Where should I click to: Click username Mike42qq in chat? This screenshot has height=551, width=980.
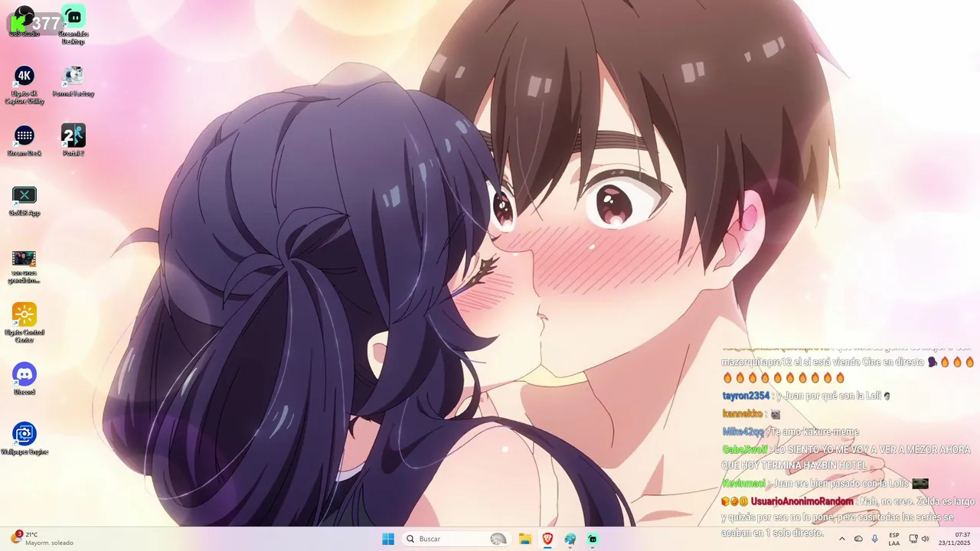tap(743, 432)
